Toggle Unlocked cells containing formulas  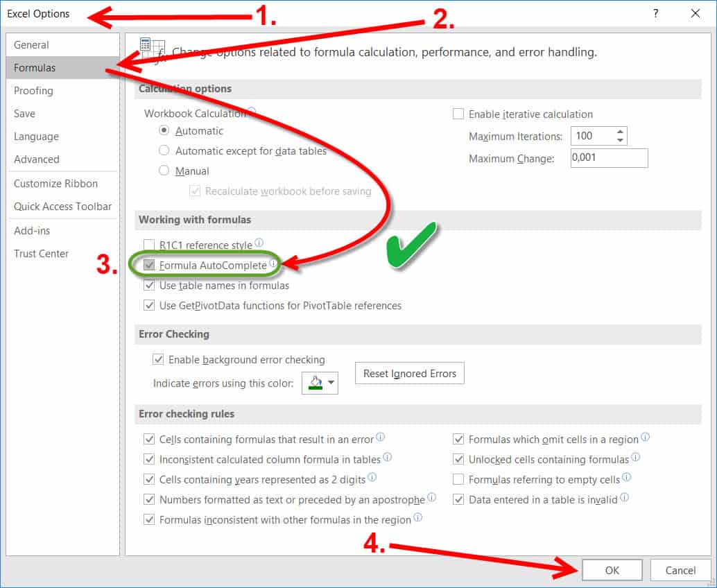pos(458,459)
